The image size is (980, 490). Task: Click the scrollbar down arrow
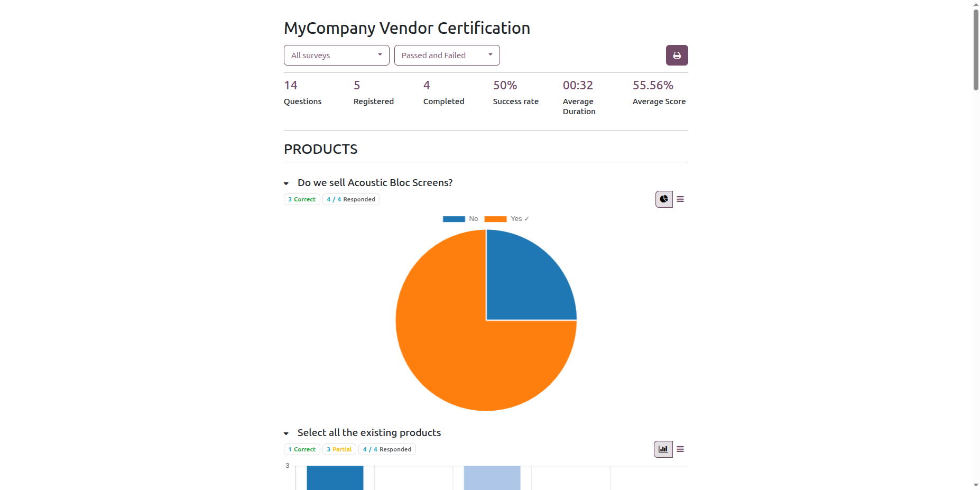click(x=976, y=485)
